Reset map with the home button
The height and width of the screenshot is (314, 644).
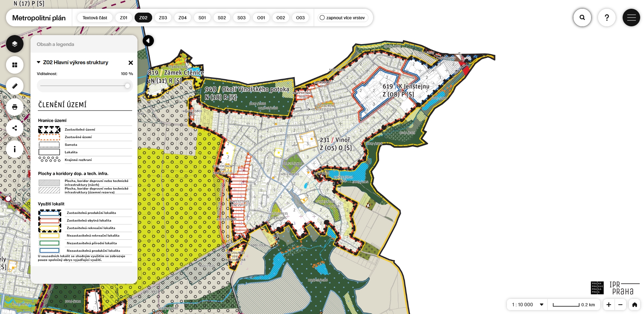coord(635,305)
